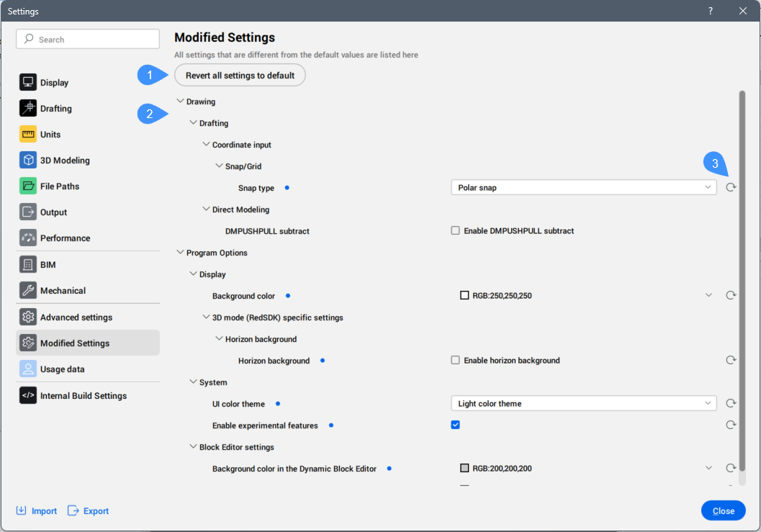761x532 pixels.
Task: Select the Drafting icon in sidebar
Action: coord(28,109)
